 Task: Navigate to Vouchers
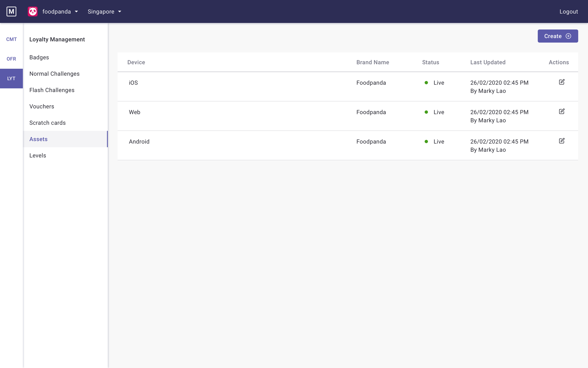click(x=42, y=106)
